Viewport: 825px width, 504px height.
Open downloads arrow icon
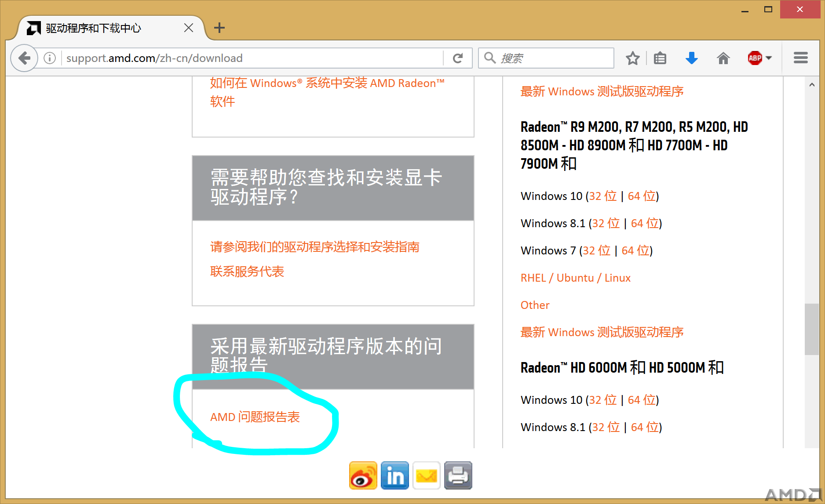(x=692, y=58)
